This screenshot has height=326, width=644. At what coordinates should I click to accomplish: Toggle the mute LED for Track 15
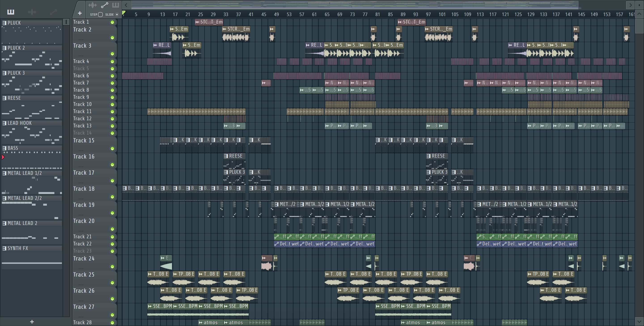pos(112,149)
